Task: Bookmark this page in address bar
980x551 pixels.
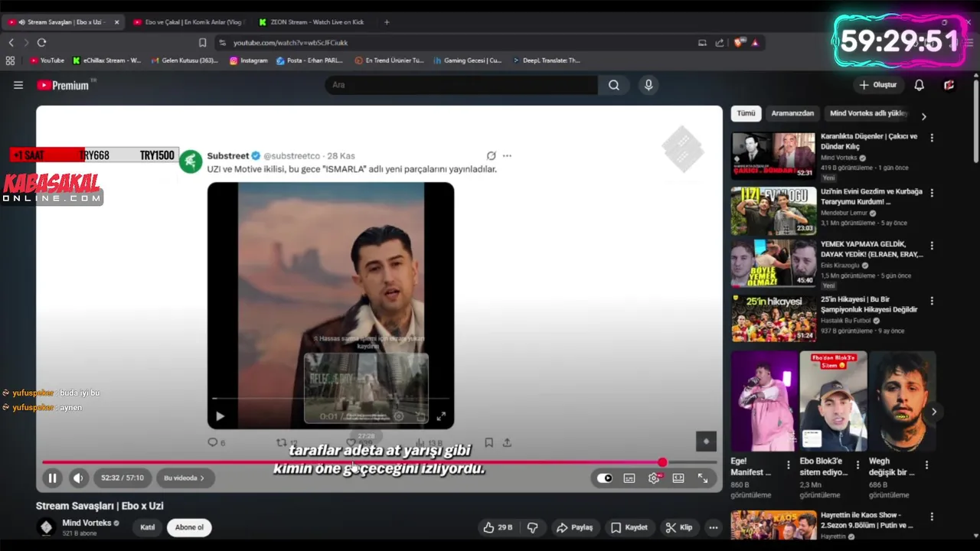Action: coord(202,43)
